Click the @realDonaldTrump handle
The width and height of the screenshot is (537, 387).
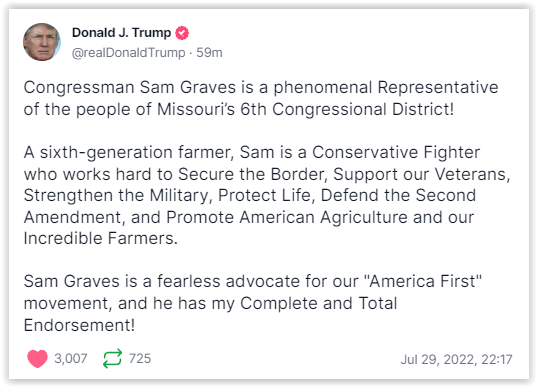(128, 53)
